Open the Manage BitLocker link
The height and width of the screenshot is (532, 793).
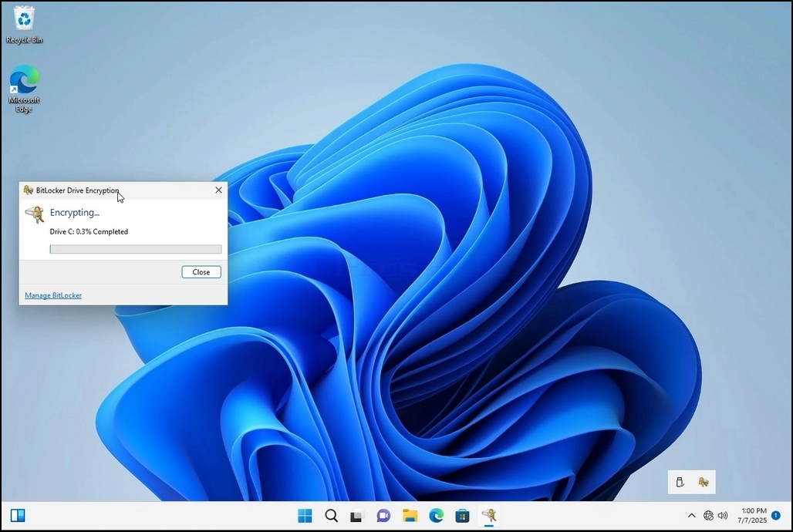pos(53,295)
